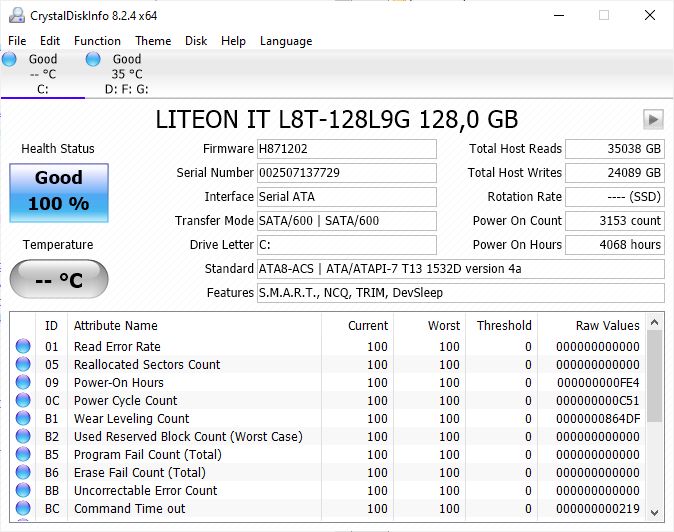Minimize the CrystalDiskInfo window
This screenshot has height=532, width=674.
point(559,15)
